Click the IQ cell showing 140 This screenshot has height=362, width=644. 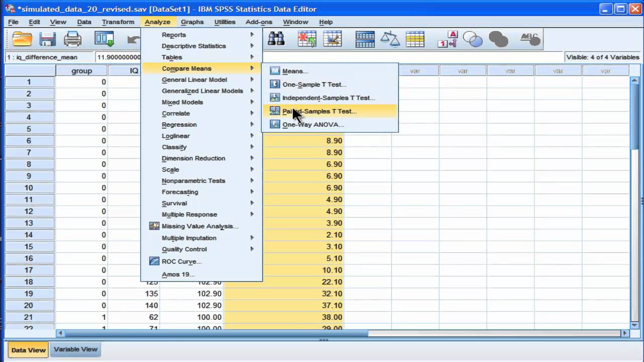(x=134, y=305)
